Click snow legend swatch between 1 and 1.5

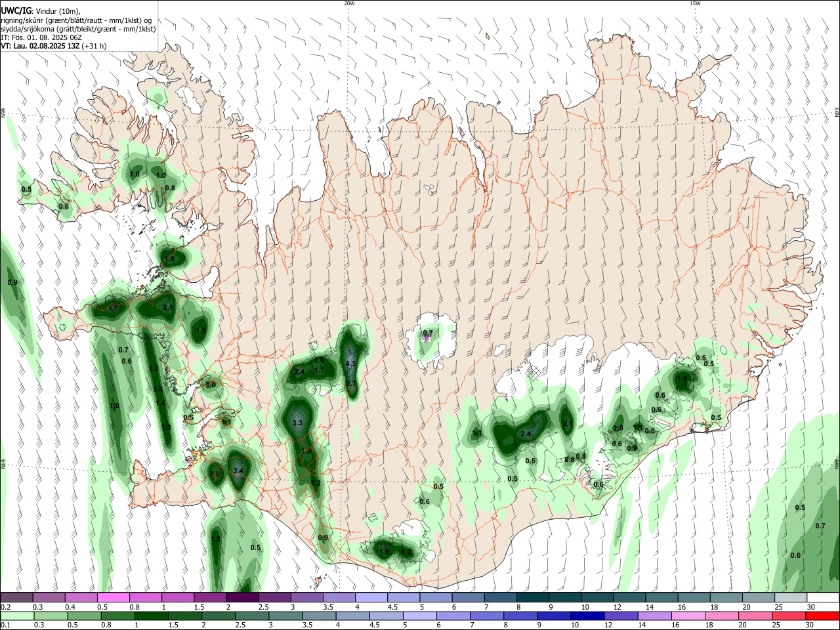point(178,597)
